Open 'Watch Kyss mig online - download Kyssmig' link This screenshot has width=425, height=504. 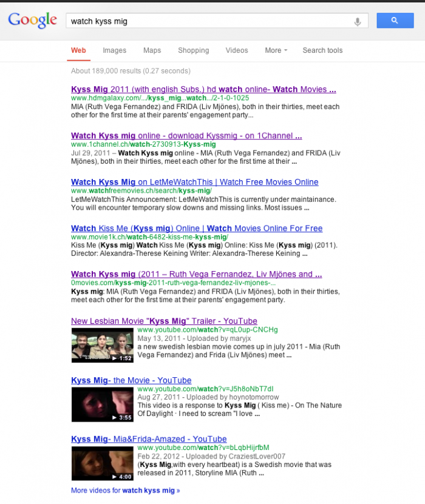(x=186, y=136)
